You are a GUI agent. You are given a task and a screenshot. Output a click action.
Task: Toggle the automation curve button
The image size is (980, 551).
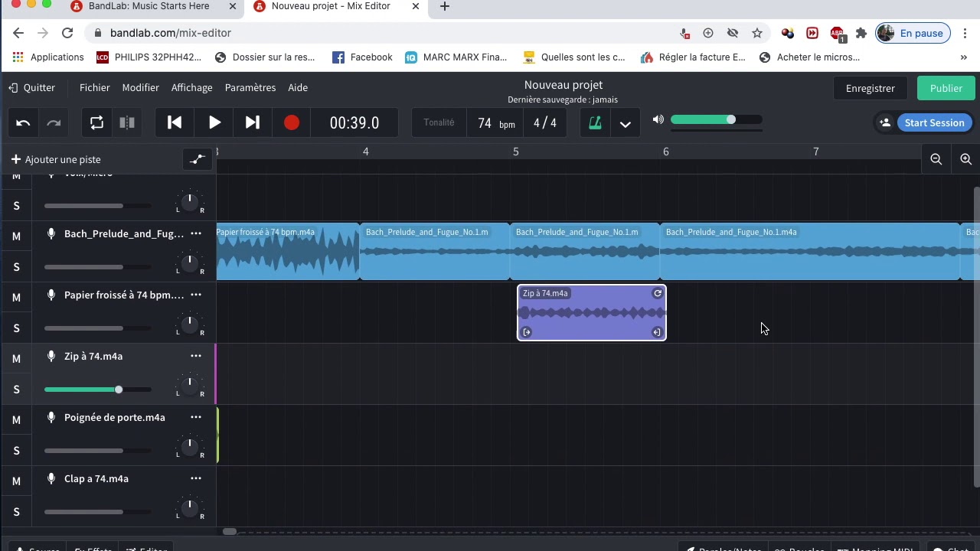click(198, 159)
